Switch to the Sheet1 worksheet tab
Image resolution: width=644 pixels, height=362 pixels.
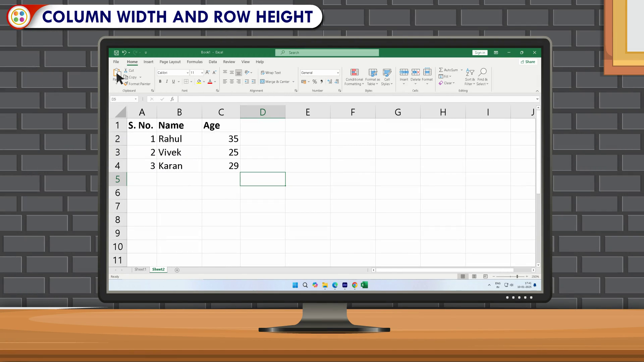point(140,269)
